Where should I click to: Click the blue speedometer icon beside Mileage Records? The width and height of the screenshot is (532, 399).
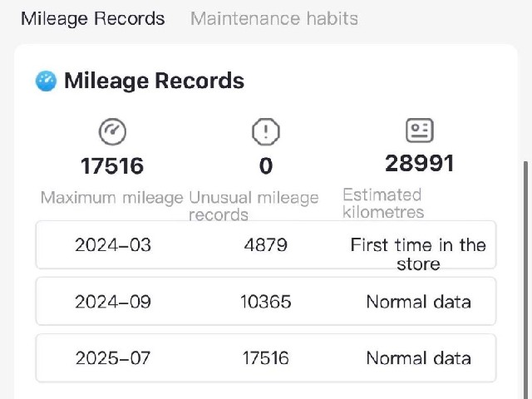click(47, 81)
